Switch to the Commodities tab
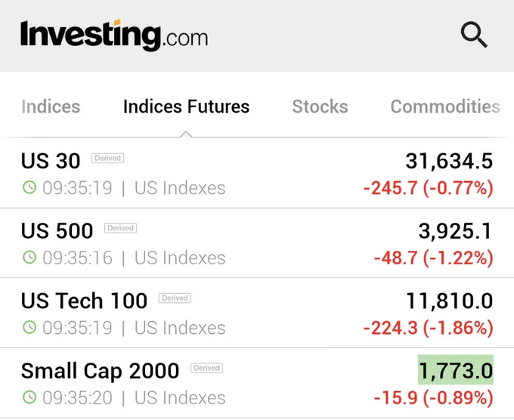The height and width of the screenshot is (420, 514). pyautogui.click(x=445, y=107)
